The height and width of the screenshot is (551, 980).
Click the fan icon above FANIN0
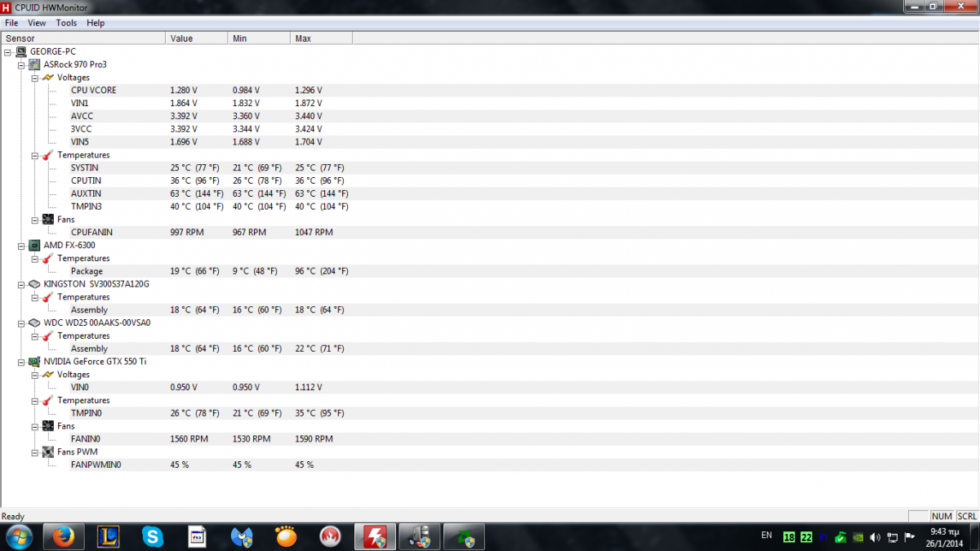click(47, 426)
